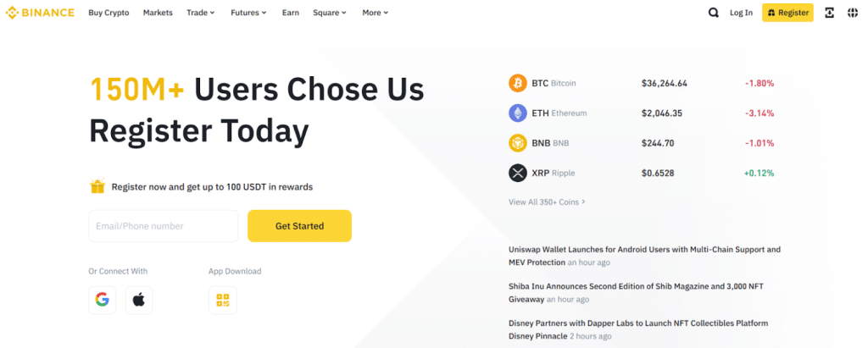Sign in with Apple icon

coord(139,300)
